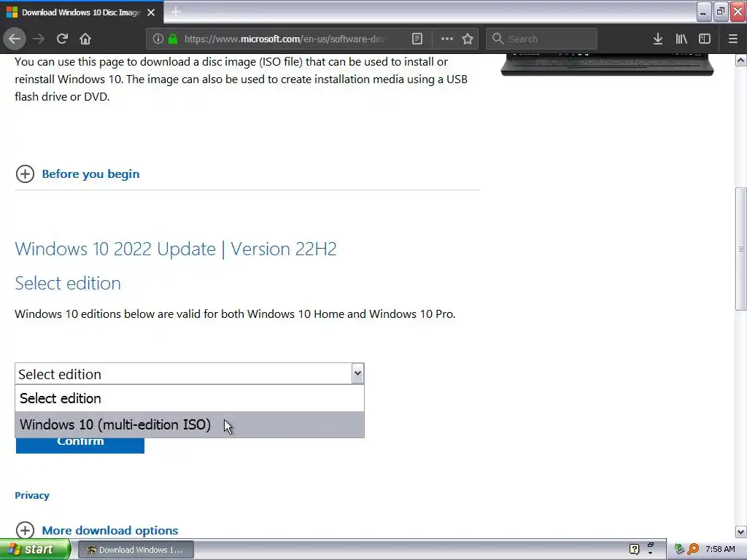Open the downloads panel
The image size is (747, 560).
coord(658,39)
